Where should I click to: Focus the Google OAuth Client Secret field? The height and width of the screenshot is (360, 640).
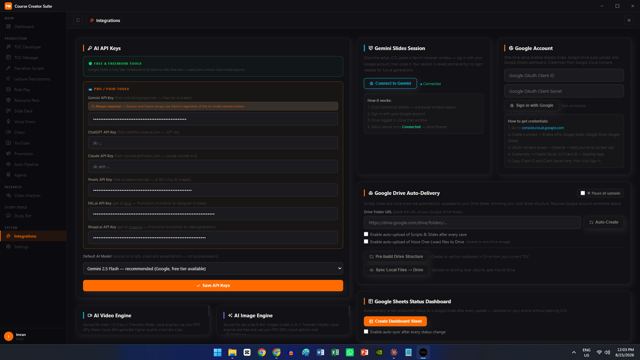pos(564,91)
